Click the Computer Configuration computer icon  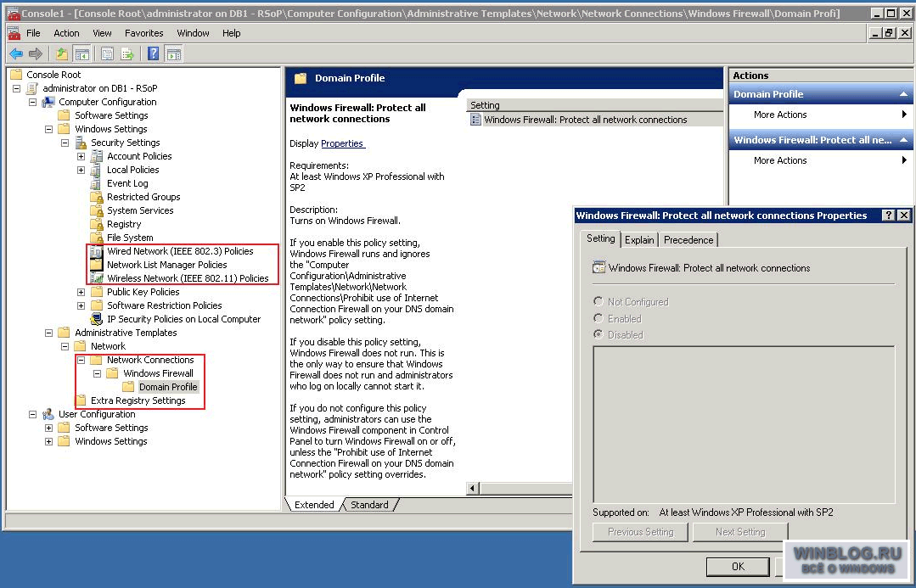click(x=48, y=102)
